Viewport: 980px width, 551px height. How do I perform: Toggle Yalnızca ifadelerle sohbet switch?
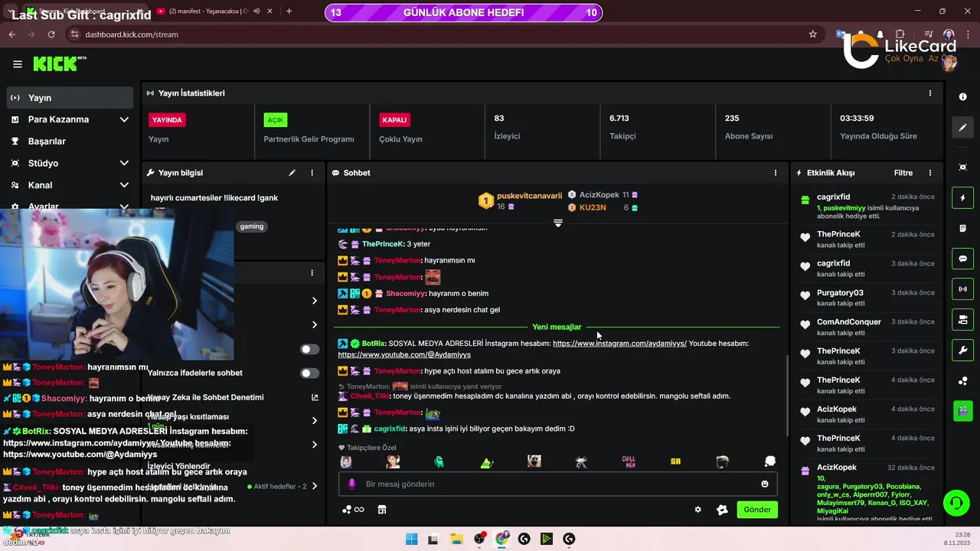coord(309,373)
